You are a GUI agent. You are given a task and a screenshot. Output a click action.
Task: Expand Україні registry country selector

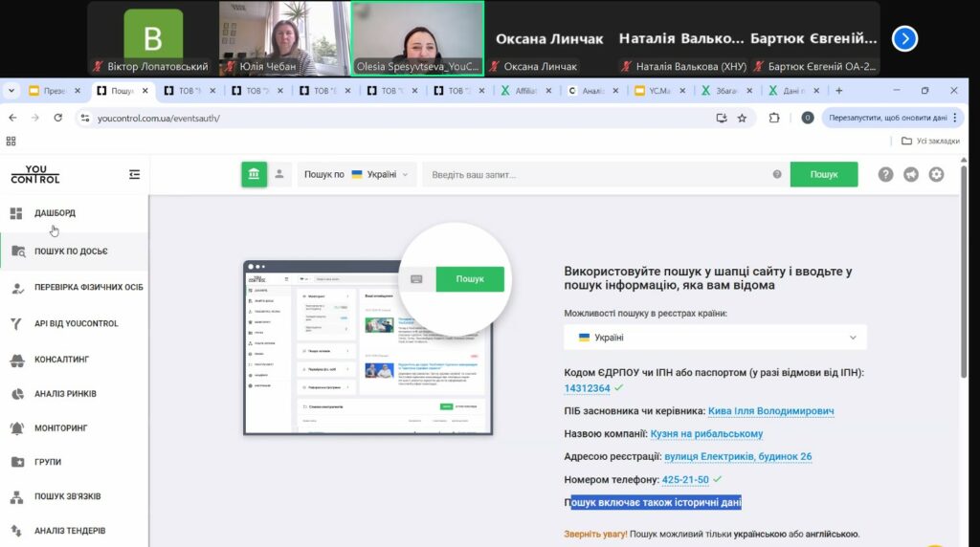[x=715, y=338]
